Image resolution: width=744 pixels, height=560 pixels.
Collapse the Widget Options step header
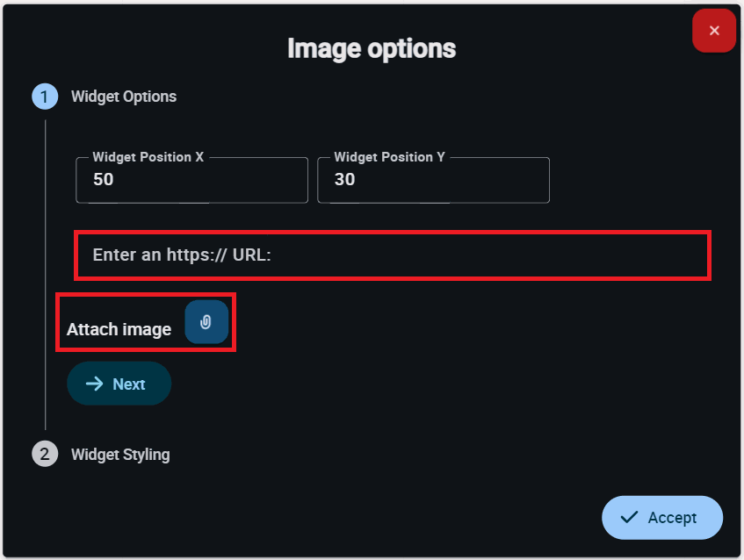click(x=123, y=97)
